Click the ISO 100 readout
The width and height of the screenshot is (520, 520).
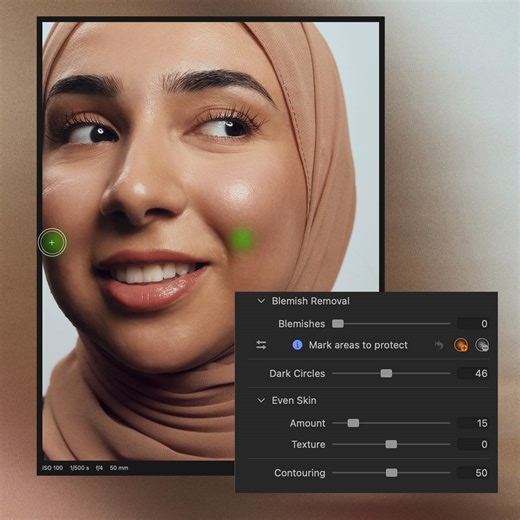52,468
